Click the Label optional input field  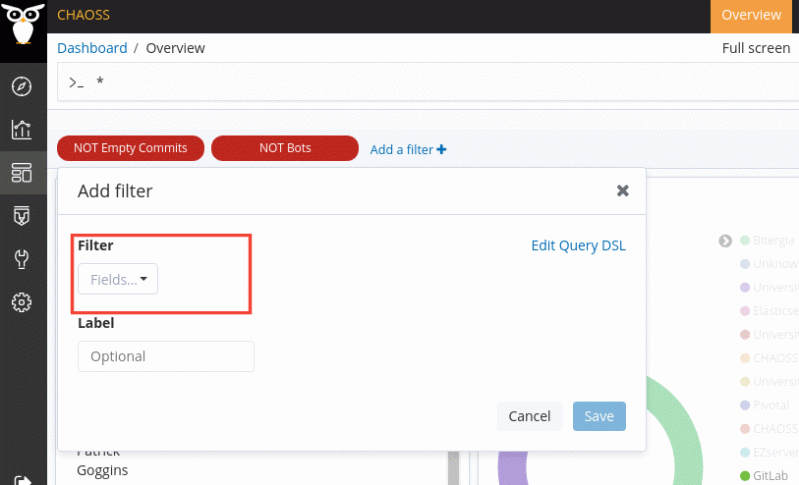166,356
